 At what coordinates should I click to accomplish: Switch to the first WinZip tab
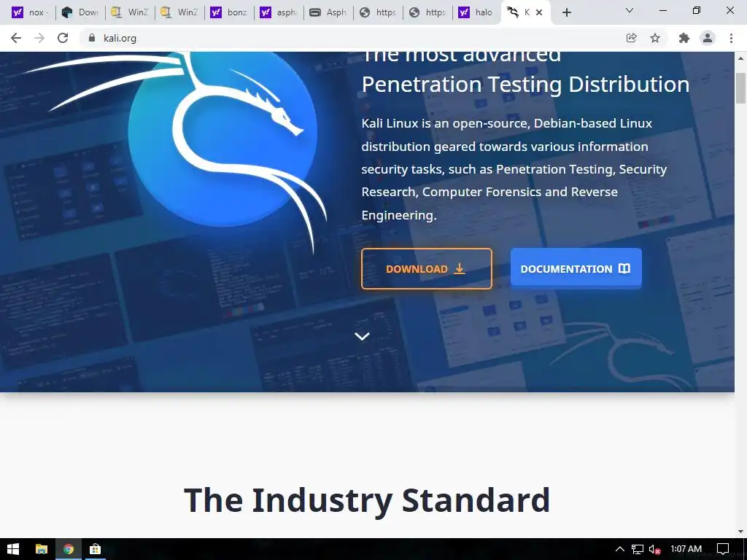pos(130,12)
